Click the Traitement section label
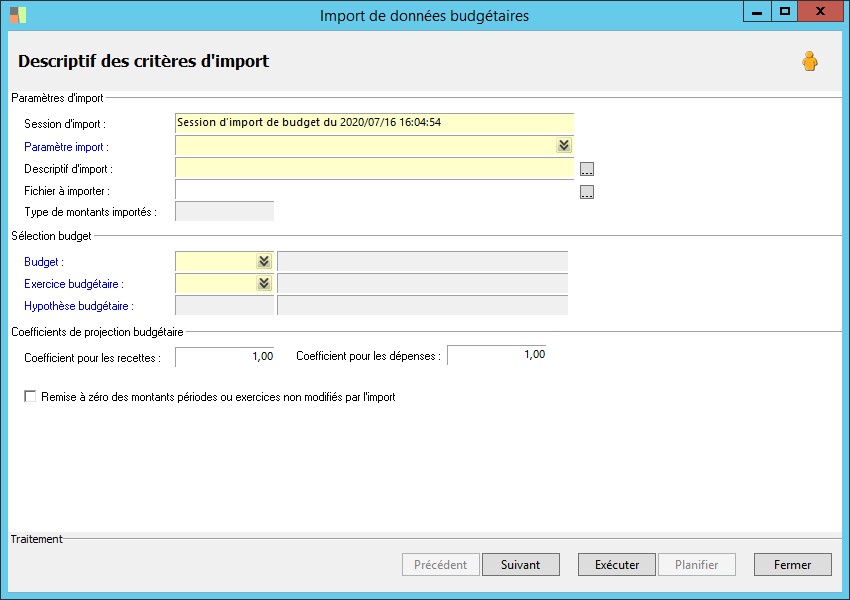The width and height of the screenshot is (850, 600). (x=36, y=539)
